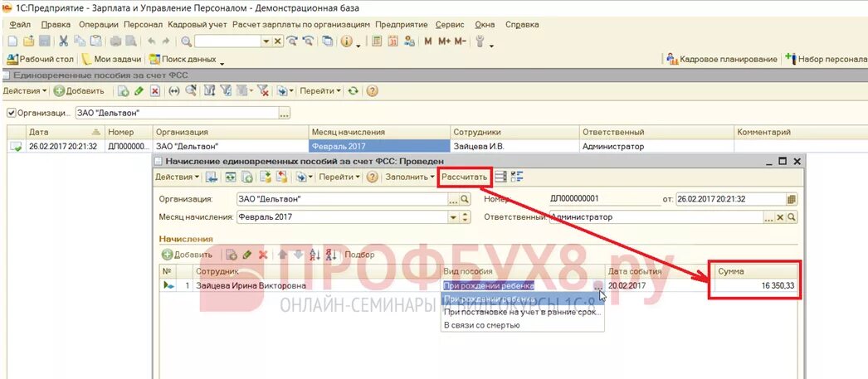Create a new document via main toolbar icon
Screen dimensions: 868x379
click(12, 41)
